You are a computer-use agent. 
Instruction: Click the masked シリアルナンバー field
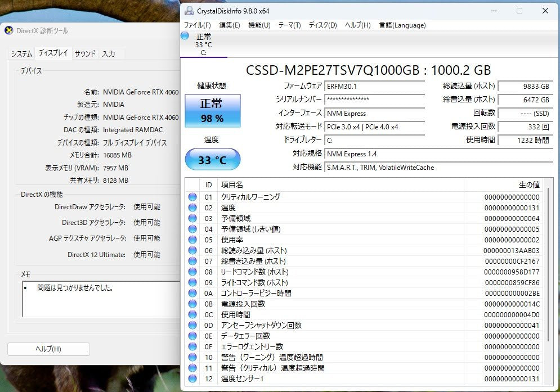click(375, 100)
